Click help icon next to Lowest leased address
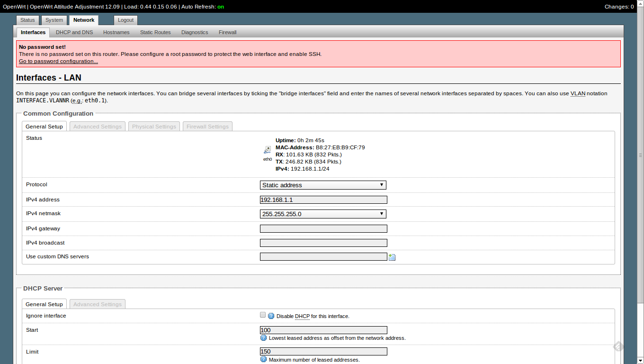This screenshot has width=644, height=364. 264,338
